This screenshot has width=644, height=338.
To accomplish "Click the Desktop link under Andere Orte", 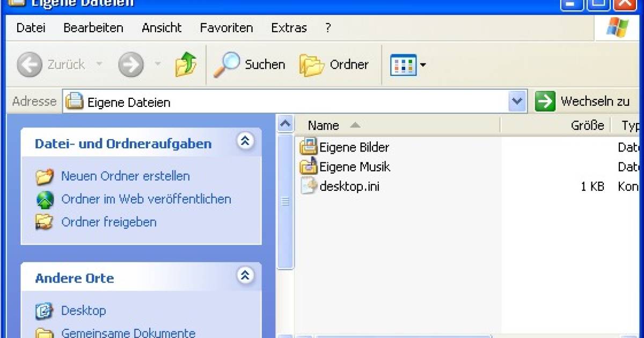I will point(84,311).
